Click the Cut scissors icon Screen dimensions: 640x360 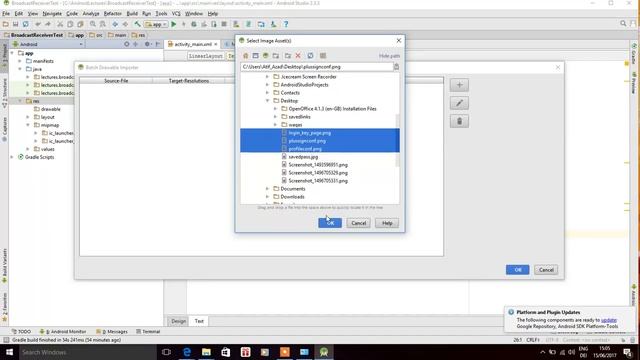coord(60,24)
